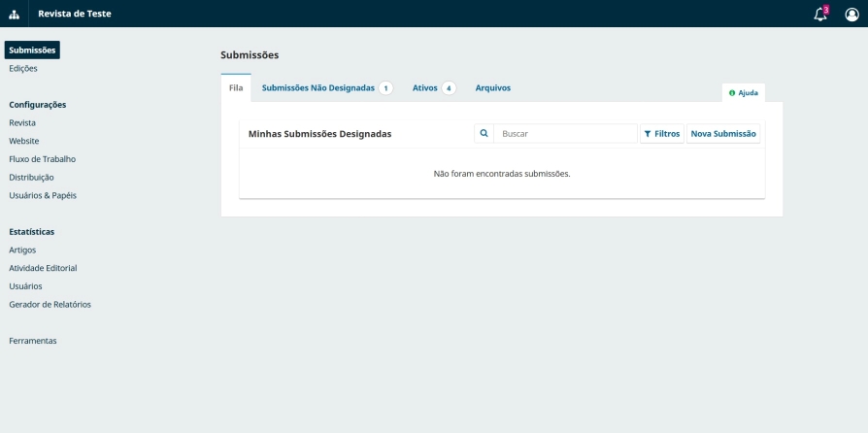Type in the Buscar search field
868x433 pixels.
click(x=565, y=133)
